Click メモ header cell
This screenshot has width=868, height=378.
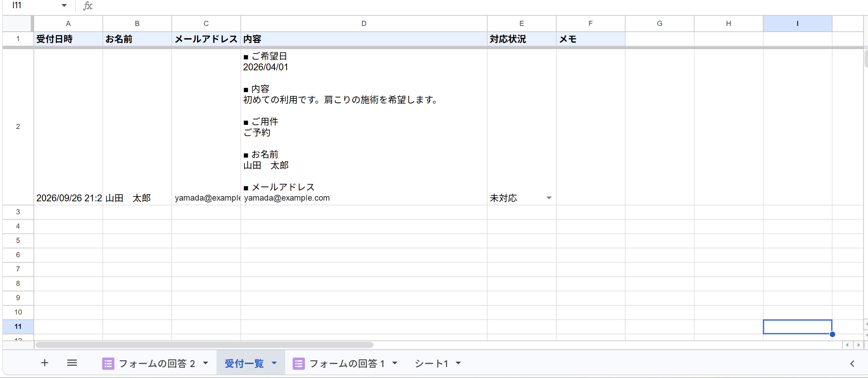point(591,39)
